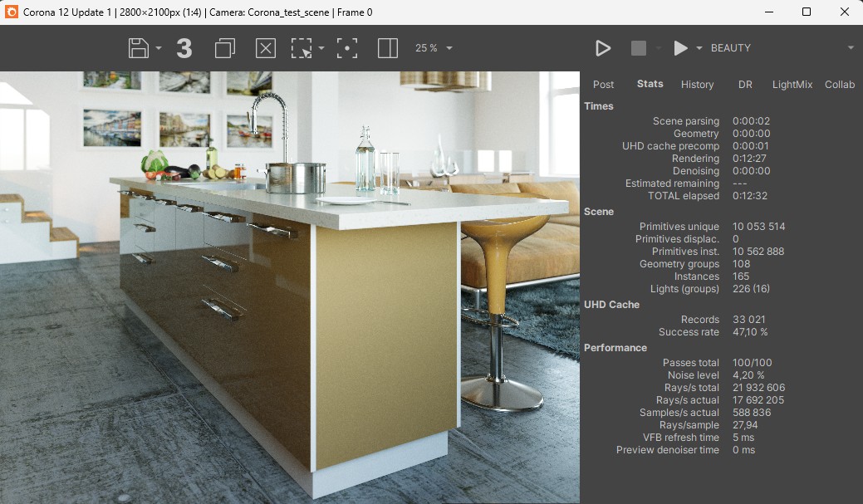863x504 pixels.
Task: Open the LightMix tab
Action: [792, 84]
